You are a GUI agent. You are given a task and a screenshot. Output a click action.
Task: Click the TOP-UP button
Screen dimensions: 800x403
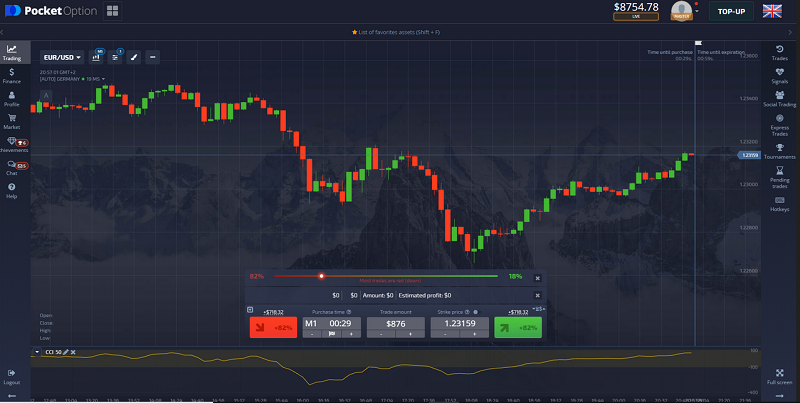pos(731,11)
